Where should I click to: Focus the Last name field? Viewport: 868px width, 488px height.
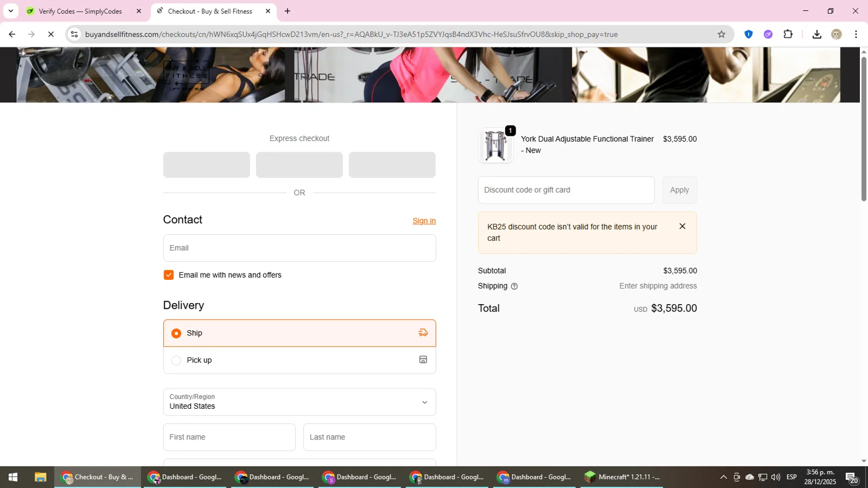[x=369, y=437]
